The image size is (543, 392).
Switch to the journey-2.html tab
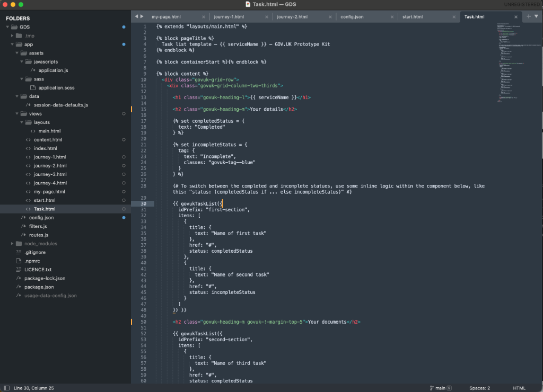[x=292, y=16]
